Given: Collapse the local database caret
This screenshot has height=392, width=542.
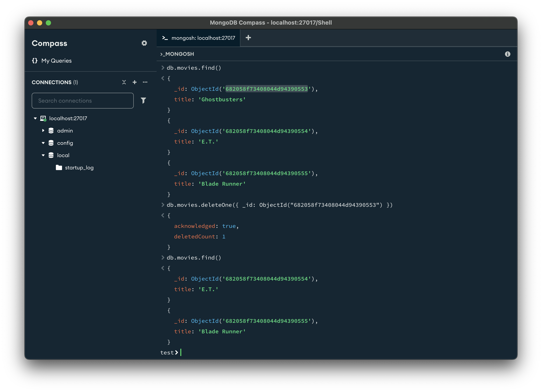Looking at the screenshot, I should click(x=43, y=155).
